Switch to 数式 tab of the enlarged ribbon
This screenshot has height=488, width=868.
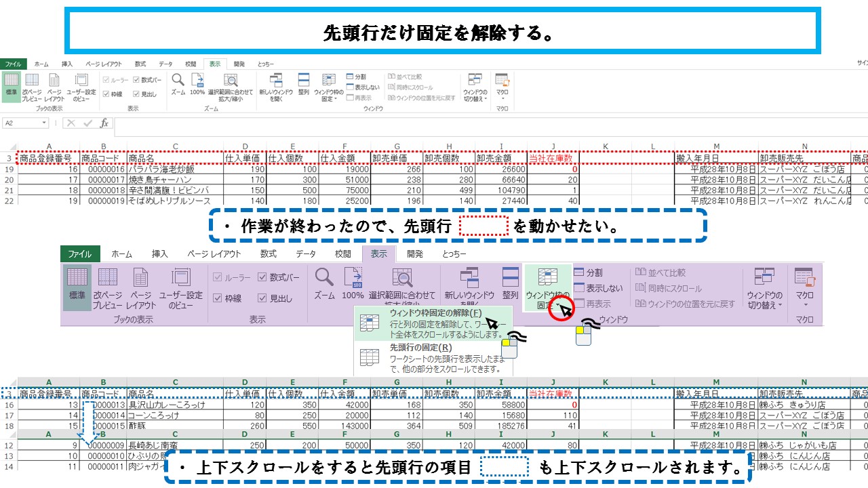click(x=269, y=254)
